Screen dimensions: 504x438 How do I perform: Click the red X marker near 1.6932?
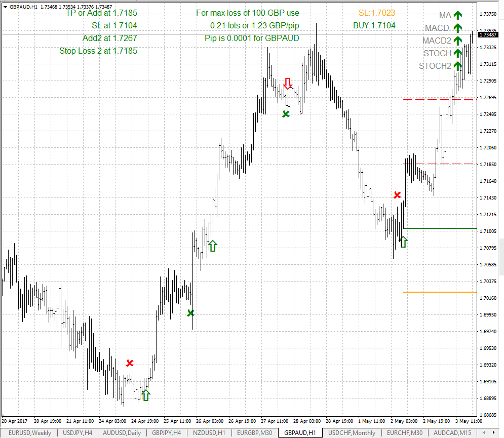click(x=130, y=363)
